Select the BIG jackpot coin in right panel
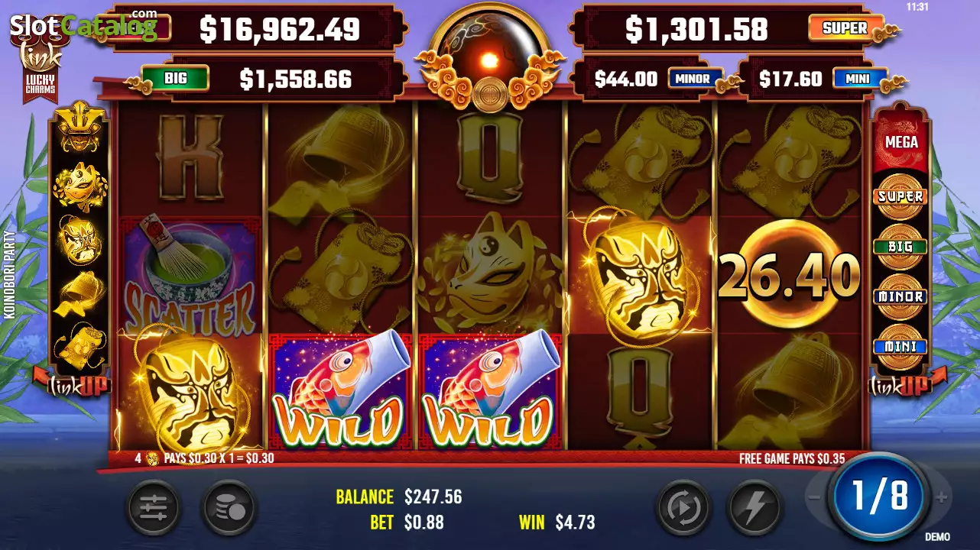Viewport: 980px width, 550px height. click(900, 247)
